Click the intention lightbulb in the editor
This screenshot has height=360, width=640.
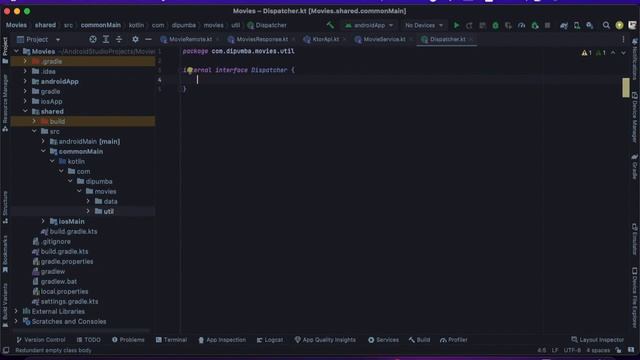coord(189,70)
